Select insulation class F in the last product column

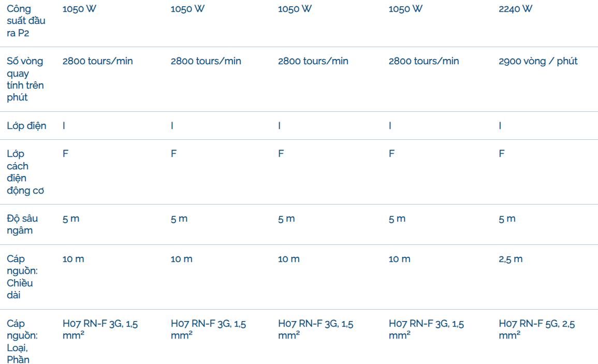501,154
